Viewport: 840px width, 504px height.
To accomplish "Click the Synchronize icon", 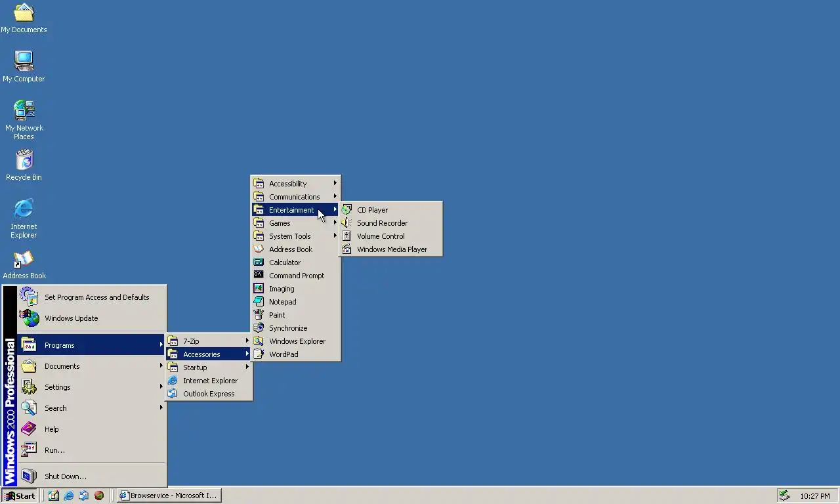I will (x=259, y=328).
